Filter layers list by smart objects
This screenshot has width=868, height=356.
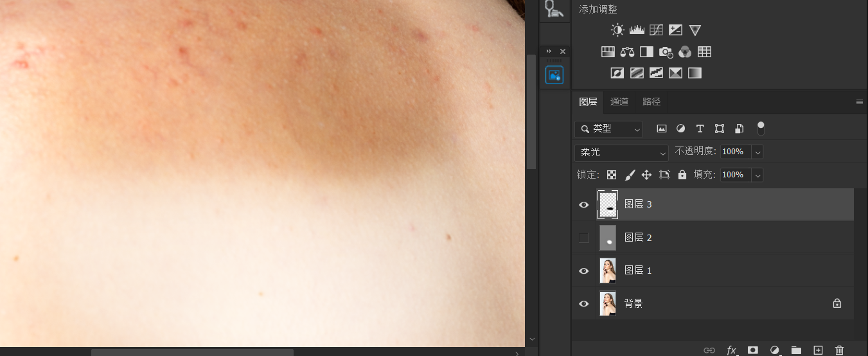739,129
